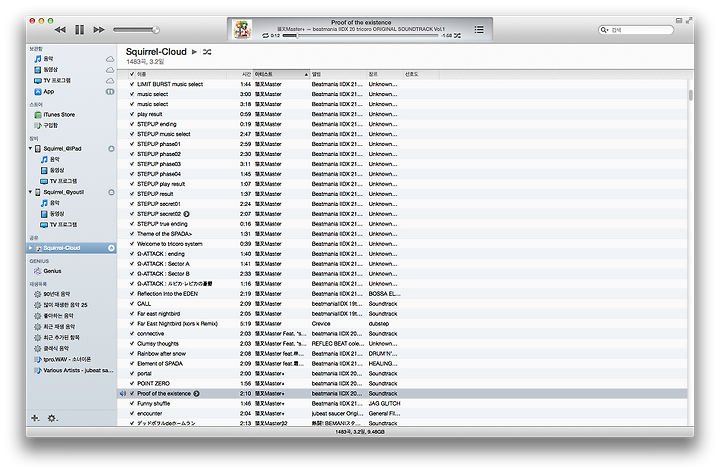This screenshot has height=473, width=720.
Task: Collapse the second Squirrel_ device
Action: 30,192
